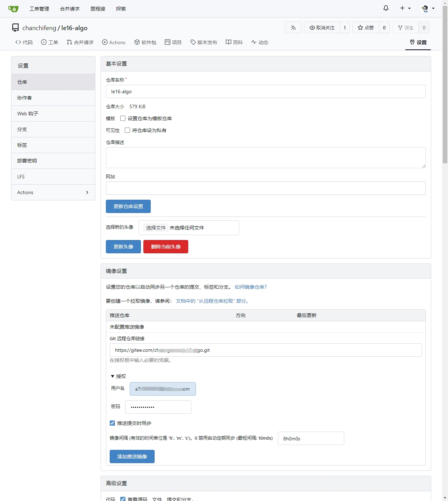Click the 更新仓库设置 button

tap(128, 206)
